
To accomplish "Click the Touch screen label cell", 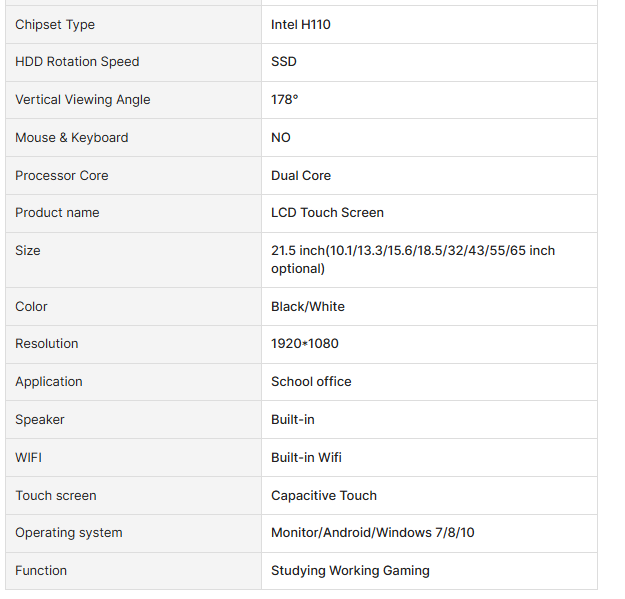I will click(134, 496).
